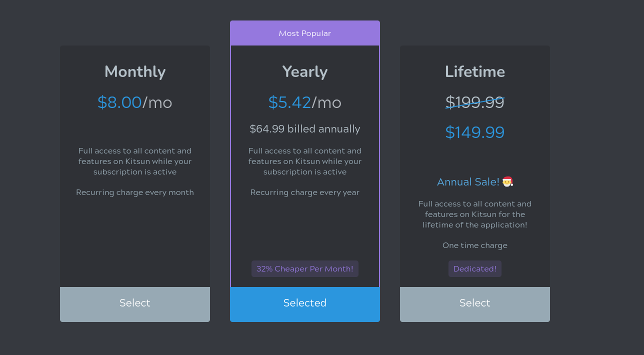Click the Most Popular banner

click(305, 33)
